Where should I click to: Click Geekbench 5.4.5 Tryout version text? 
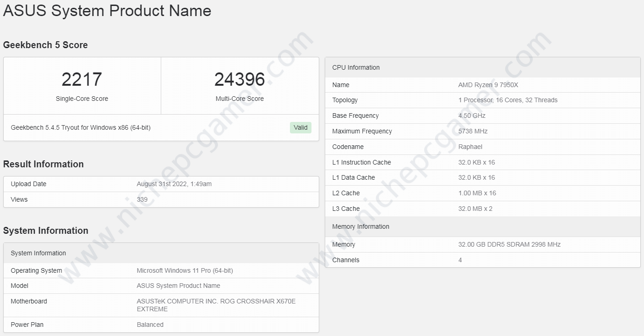(x=81, y=127)
